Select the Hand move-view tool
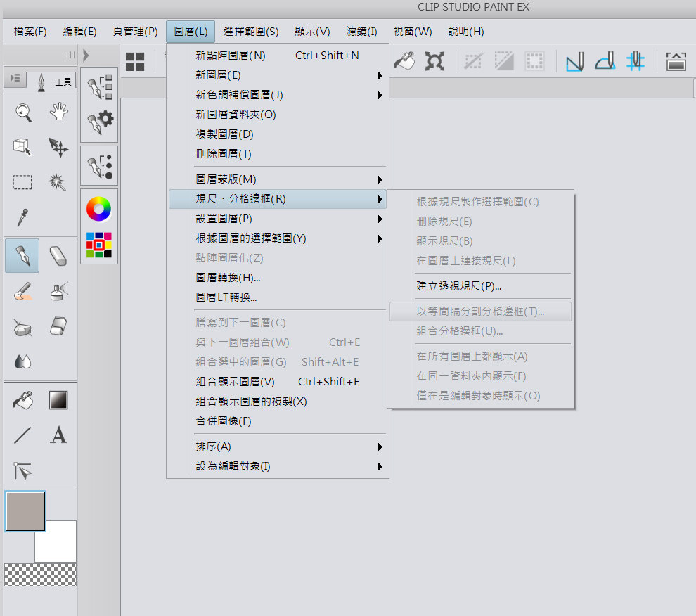Image resolution: width=696 pixels, height=616 pixels. click(58, 112)
